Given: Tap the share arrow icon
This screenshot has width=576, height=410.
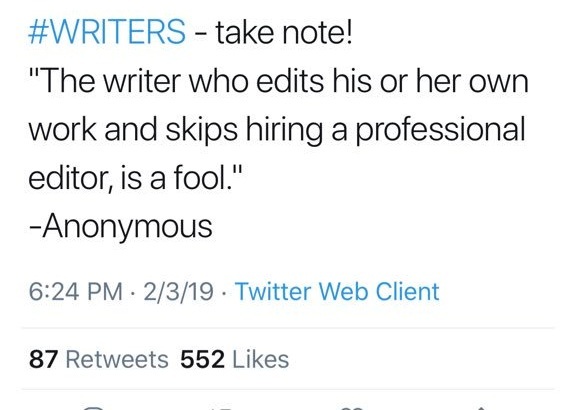Looking at the screenshot, I should 482,408.
